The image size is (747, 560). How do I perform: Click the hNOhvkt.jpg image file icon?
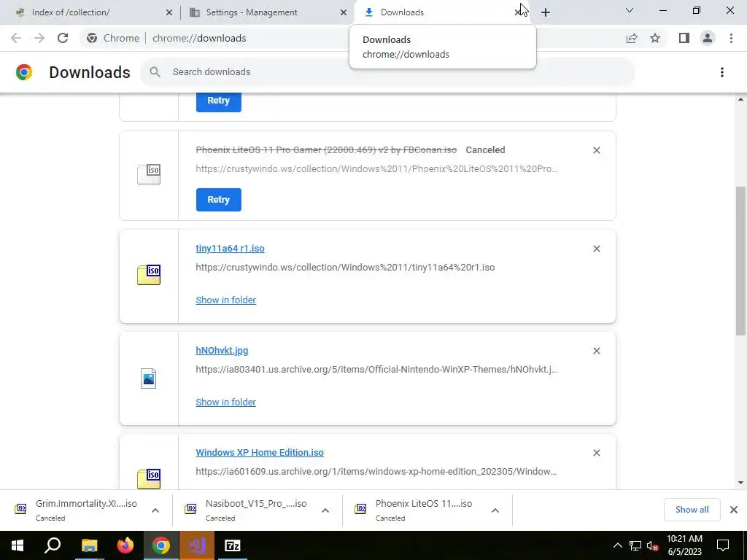click(149, 378)
